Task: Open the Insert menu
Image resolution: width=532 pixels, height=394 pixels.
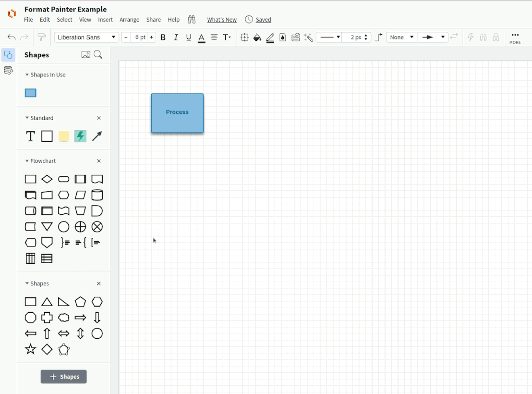Action: [105, 20]
